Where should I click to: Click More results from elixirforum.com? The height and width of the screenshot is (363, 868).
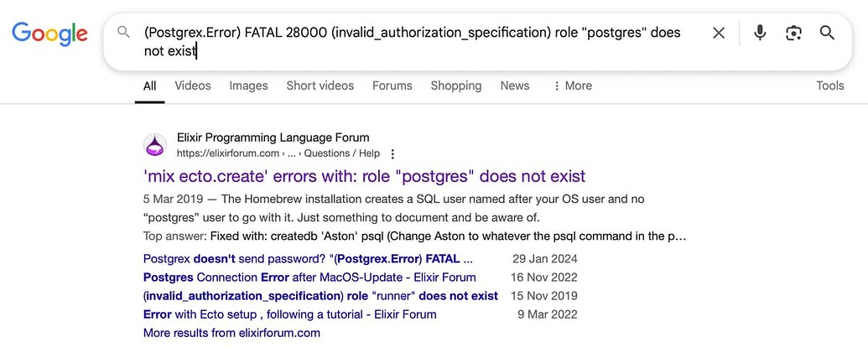[231, 333]
